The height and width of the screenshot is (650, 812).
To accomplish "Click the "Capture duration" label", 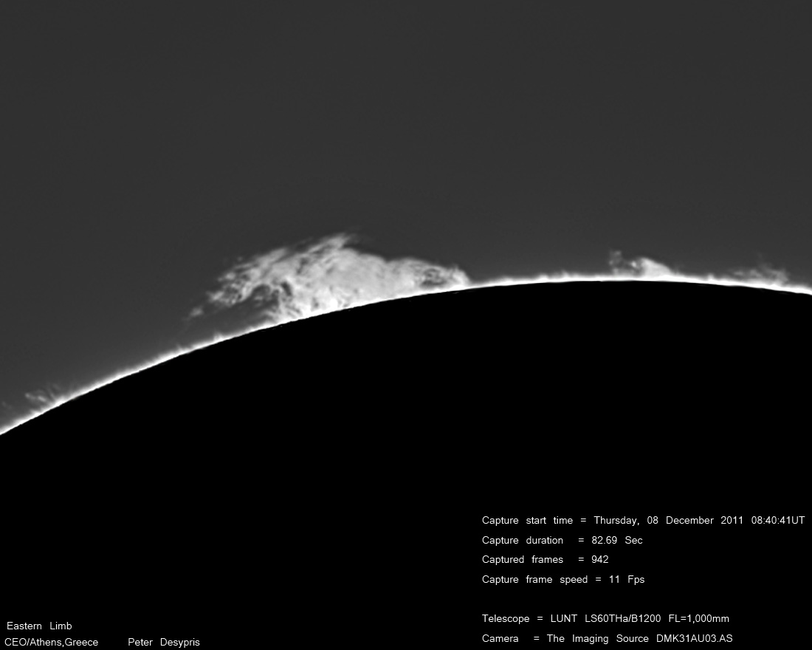I will 523,540.
